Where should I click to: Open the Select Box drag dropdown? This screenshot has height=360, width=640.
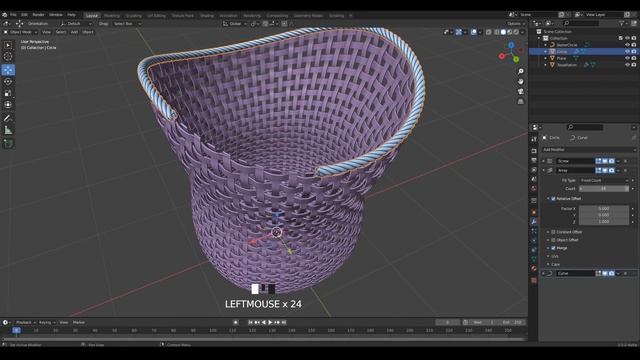coord(127,24)
